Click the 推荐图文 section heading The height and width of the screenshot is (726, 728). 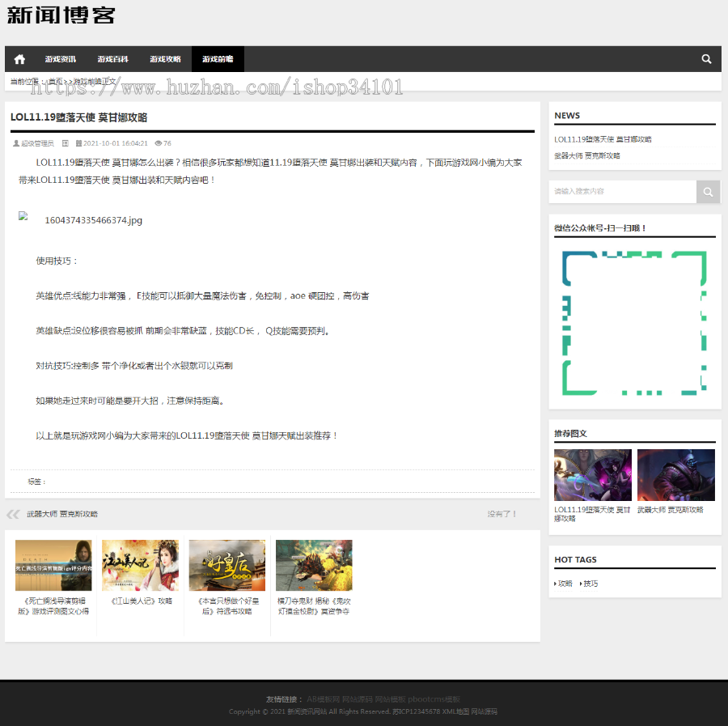tap(570, 433)
